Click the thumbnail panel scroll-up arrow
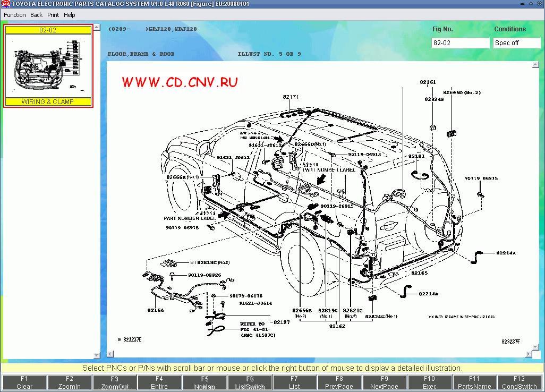 [97, 27]
